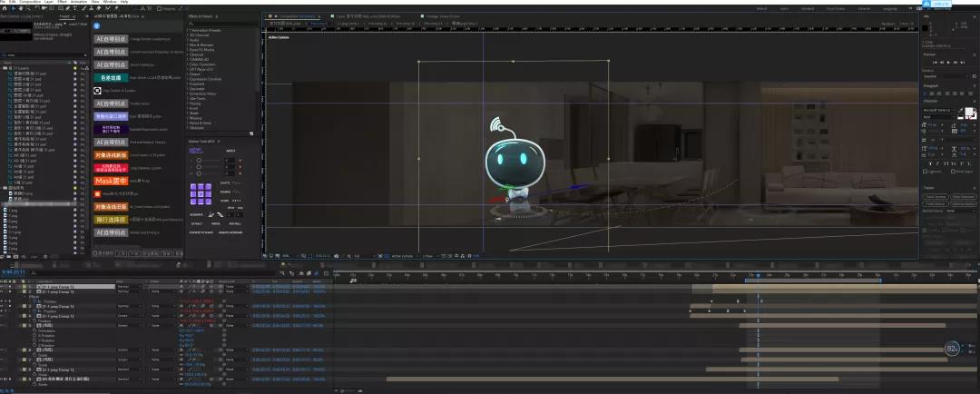Open the white fill color swatch in Character

969,112
